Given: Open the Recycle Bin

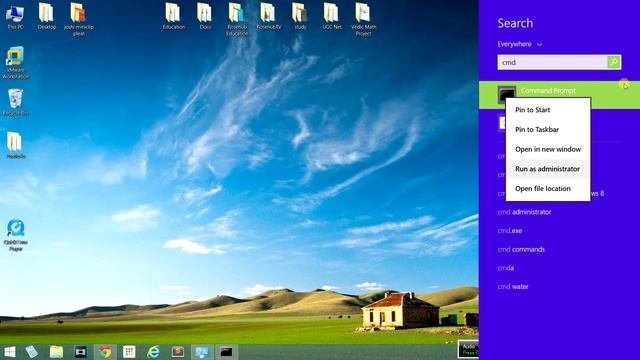Looking at the screenshot, I should (x=16, y=102).
